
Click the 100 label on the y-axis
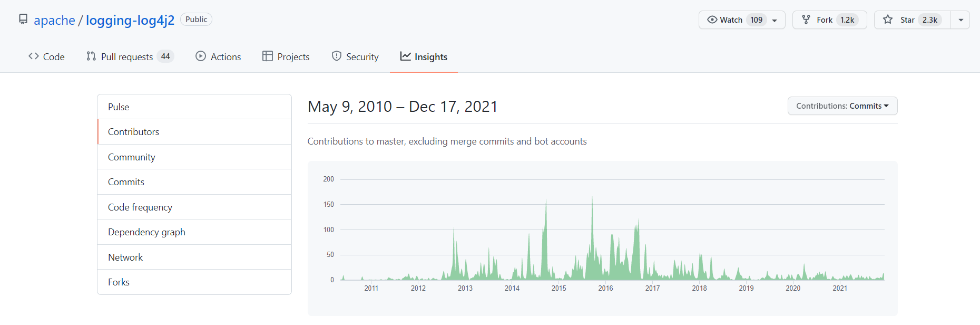pos(328,230)
